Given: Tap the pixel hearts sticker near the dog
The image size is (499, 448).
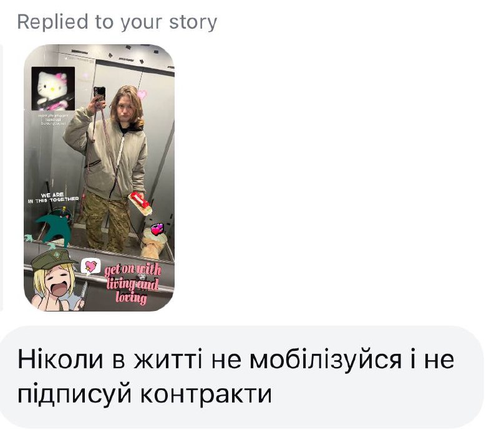Looking at the screenshot, I should tap(157, 229).
